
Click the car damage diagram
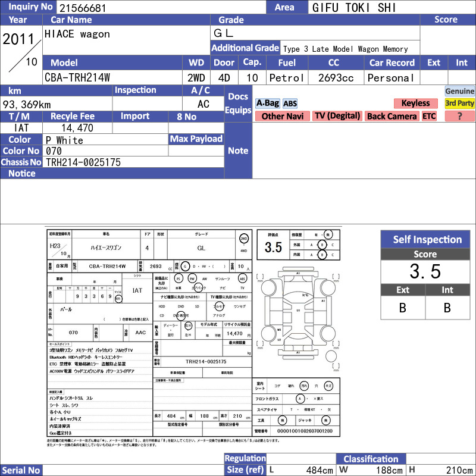tap(299, 318)
